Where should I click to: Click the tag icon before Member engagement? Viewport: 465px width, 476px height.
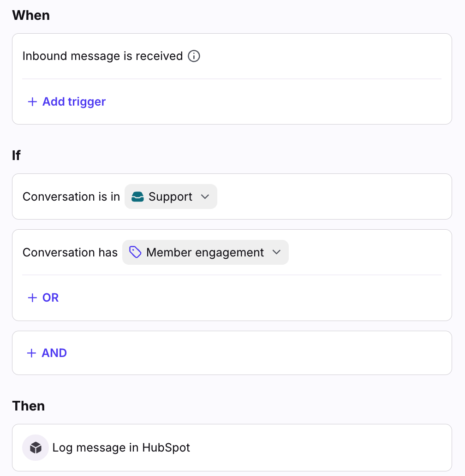click(x=135, y=252)
